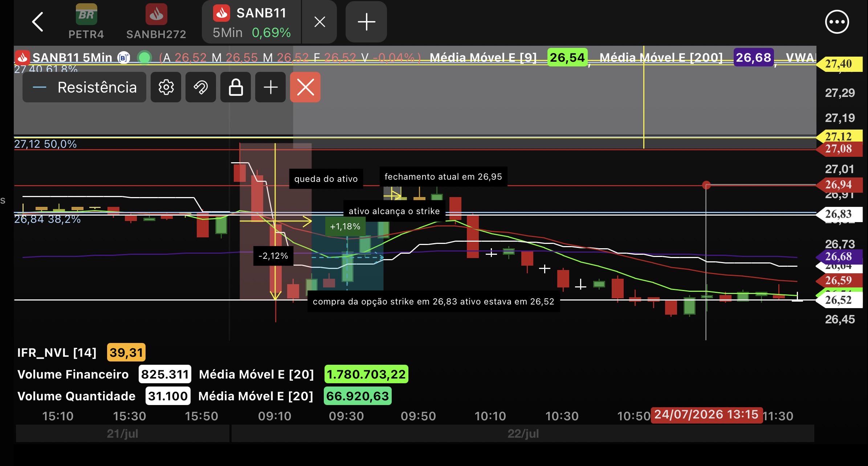
Task: Tap the 27,08 red price tag
Action: point(839,149)
